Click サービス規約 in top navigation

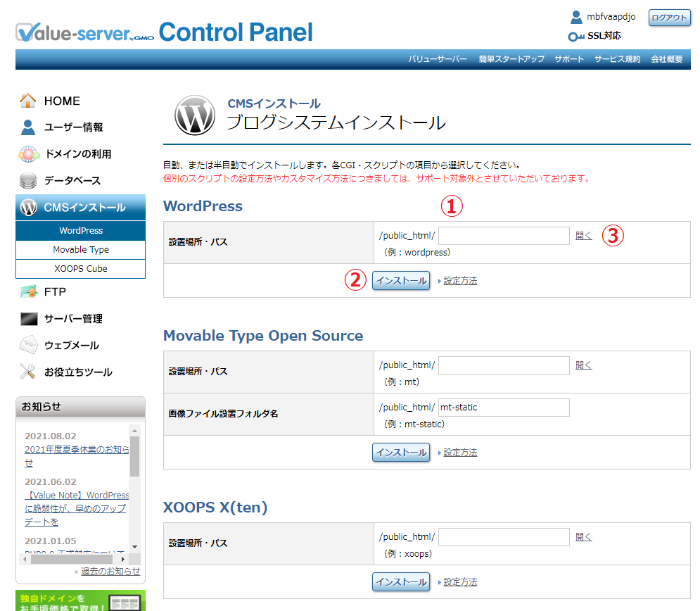[x=618, y=59]
